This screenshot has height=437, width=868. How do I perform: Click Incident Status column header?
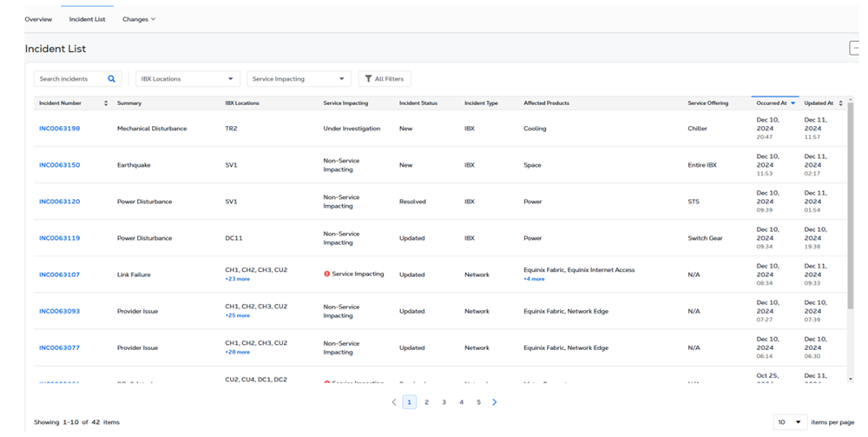[x=418, y=103]
